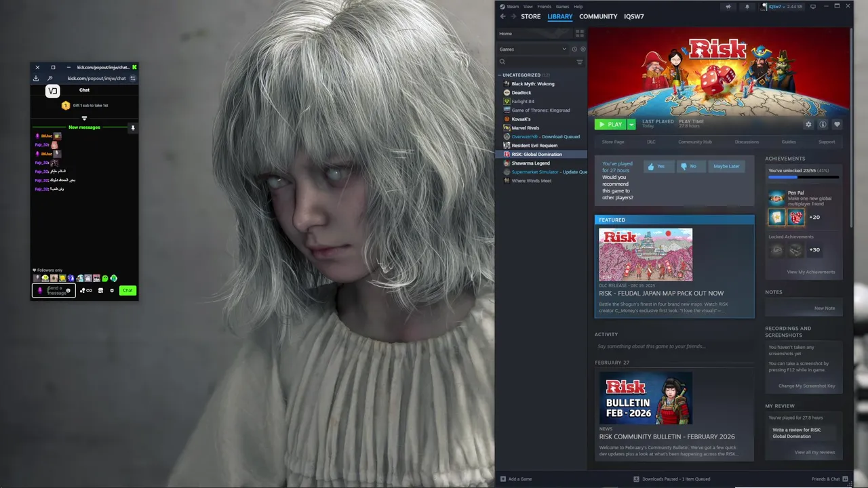Add RISK to favorites heart icon

(x=837, y=125)
